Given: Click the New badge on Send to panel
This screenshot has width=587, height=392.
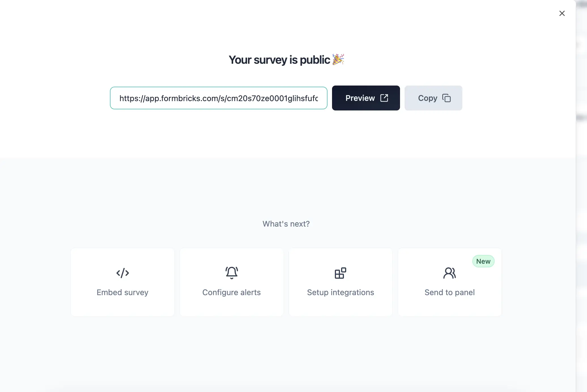Looking at the screenshot, I should (x=483, y=261).
